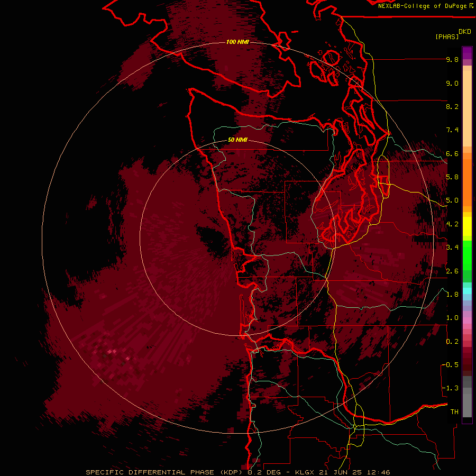Pick the cyan band of color bar

467,291
